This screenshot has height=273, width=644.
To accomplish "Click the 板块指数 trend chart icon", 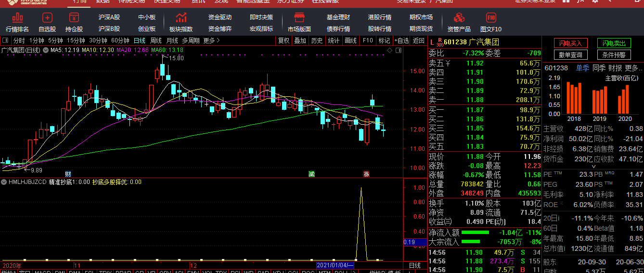I will tap(181, 18).
